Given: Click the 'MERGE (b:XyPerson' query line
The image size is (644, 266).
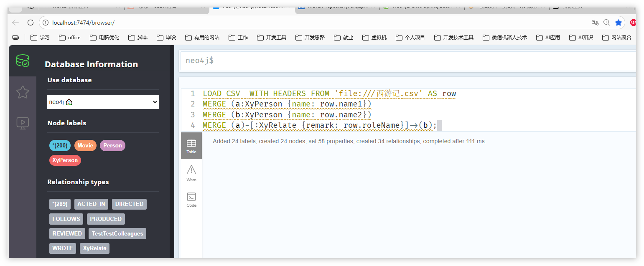Looking at the screenshot, I should coord(287,115).
